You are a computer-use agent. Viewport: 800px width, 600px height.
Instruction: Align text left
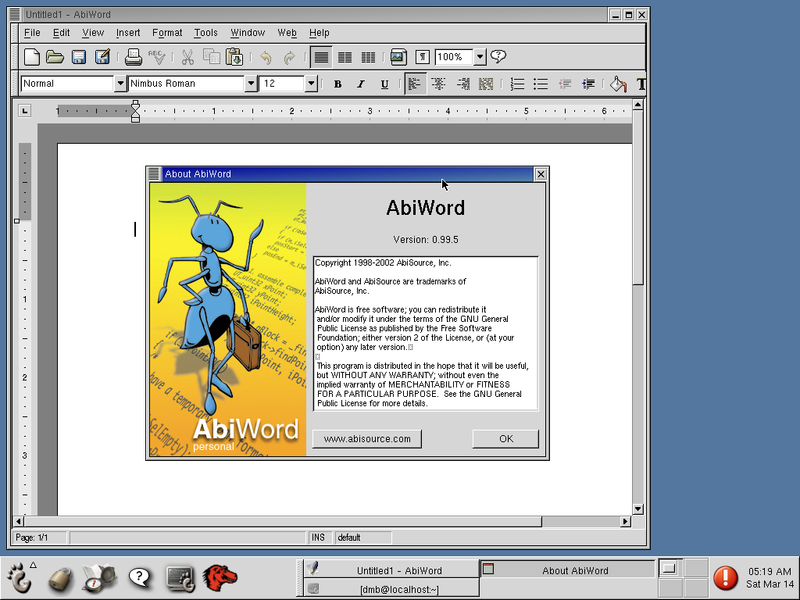[415, 84]
